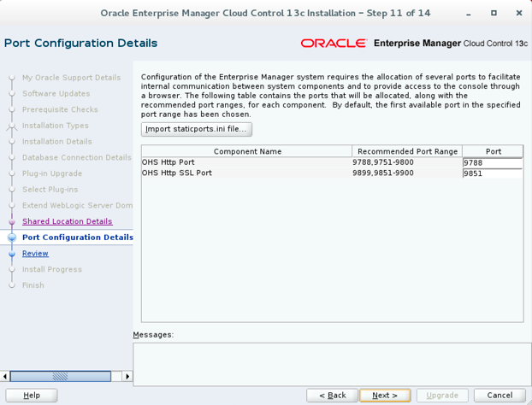Viewport: 532px width, 405px height.
Task: Click Install Progress step label
Action: 52,269
